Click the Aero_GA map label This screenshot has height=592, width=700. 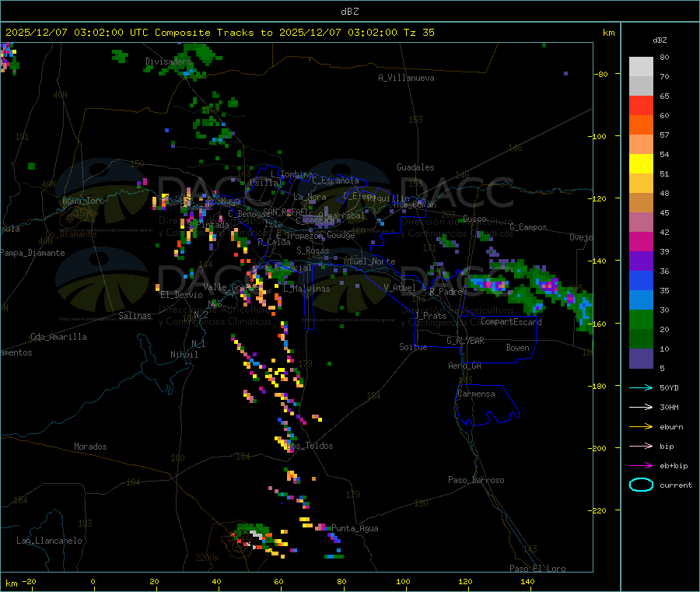pyautogui.click(x=465, y=366)
